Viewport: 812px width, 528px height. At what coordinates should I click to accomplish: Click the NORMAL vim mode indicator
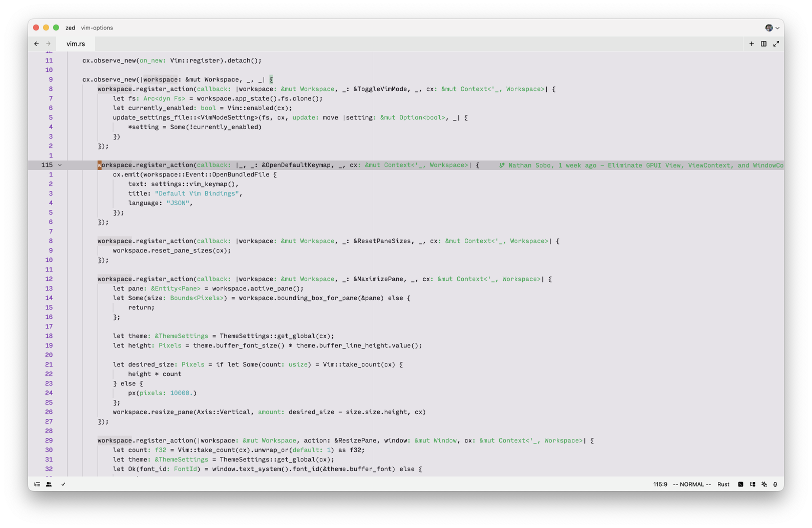pyautogui.click(x=692, y=484)
